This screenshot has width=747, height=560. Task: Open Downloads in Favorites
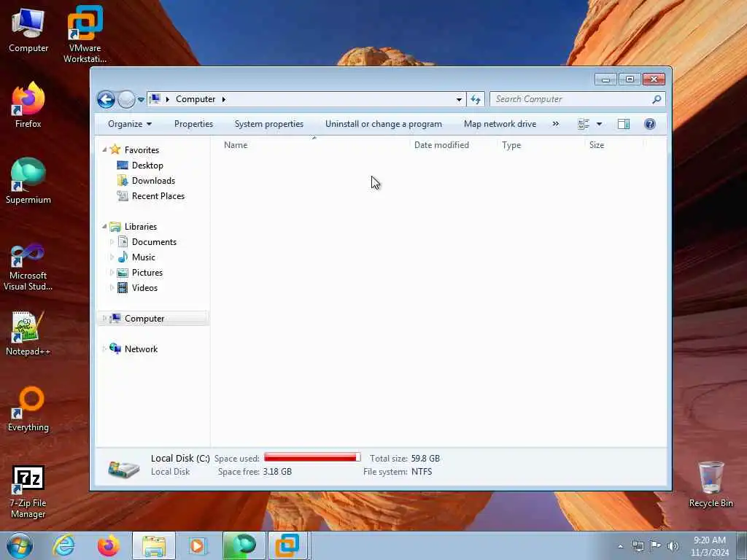pos(153,181)
